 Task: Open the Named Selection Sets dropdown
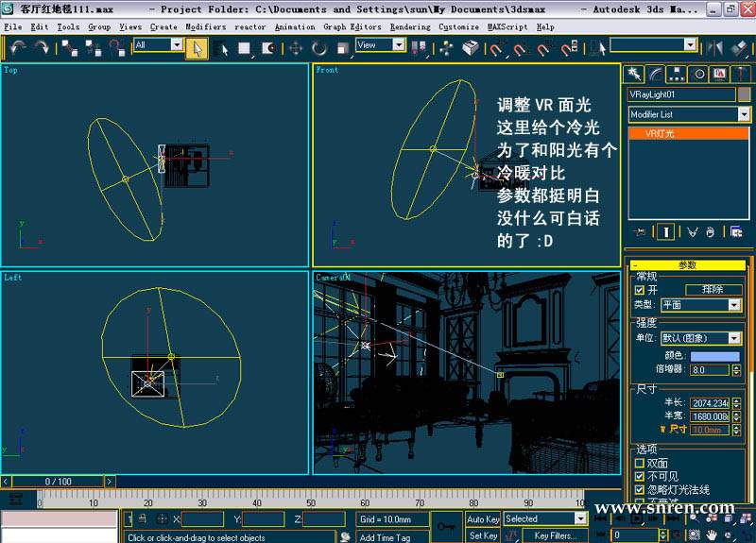[x=653, y=44]
